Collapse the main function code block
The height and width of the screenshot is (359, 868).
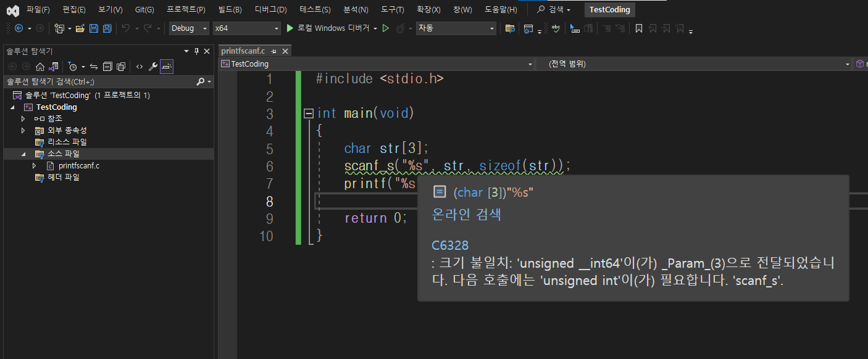pyautogui.click(x=309, y=113)
